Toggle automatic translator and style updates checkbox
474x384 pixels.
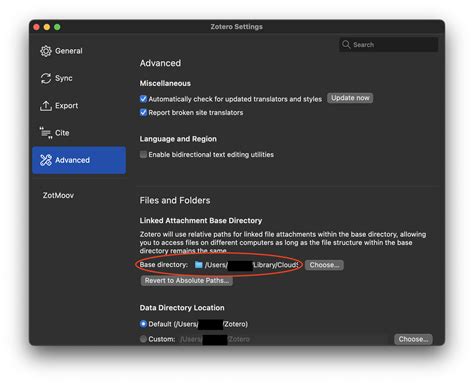pyautogui.click(x=143, y=99)
